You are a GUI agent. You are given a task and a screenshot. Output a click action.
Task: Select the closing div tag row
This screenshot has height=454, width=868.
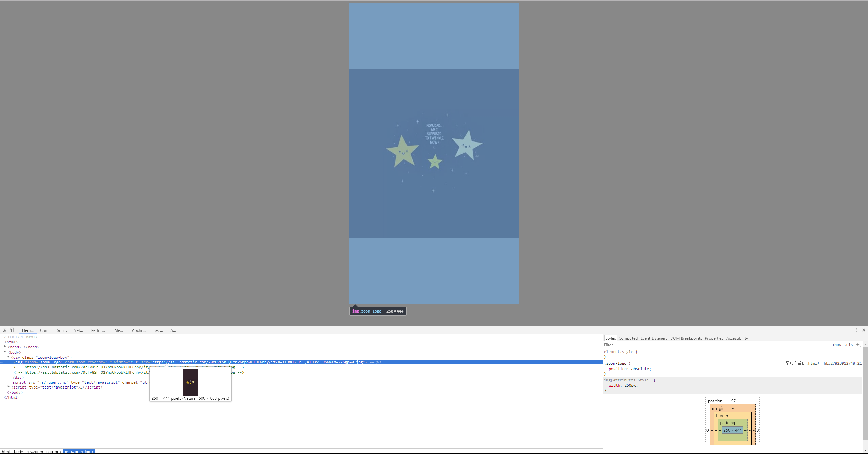[17, 377]
